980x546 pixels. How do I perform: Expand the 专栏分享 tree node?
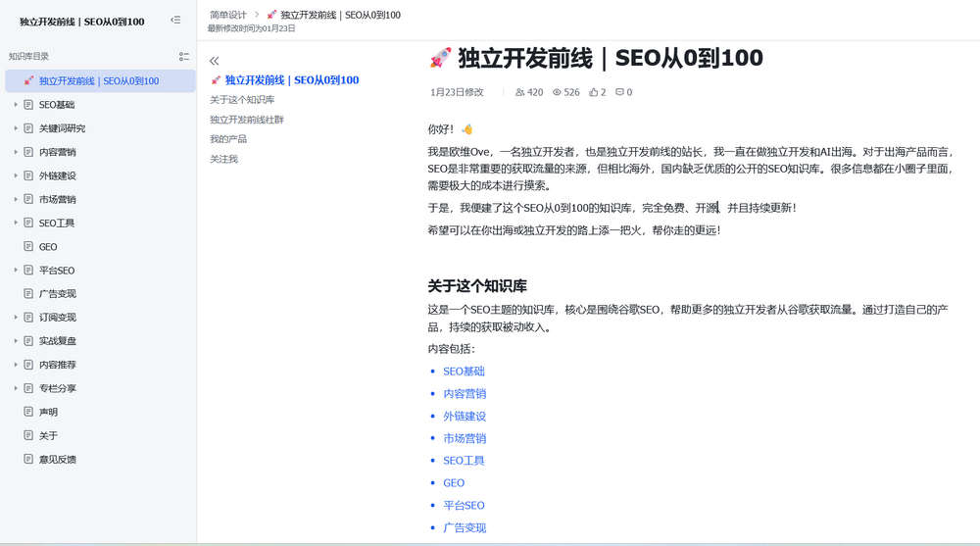16,388
